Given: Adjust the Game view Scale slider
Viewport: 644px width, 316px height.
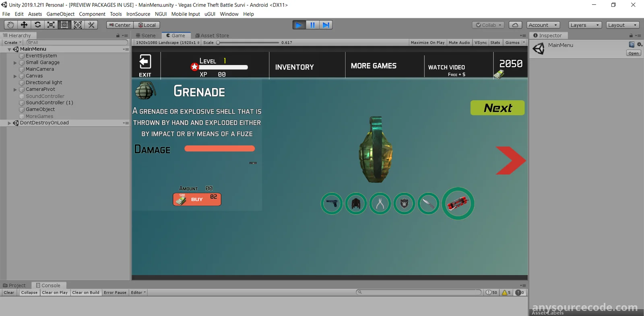Looking at the screenshot, I should pyautogui.click(x=219, y=43).
